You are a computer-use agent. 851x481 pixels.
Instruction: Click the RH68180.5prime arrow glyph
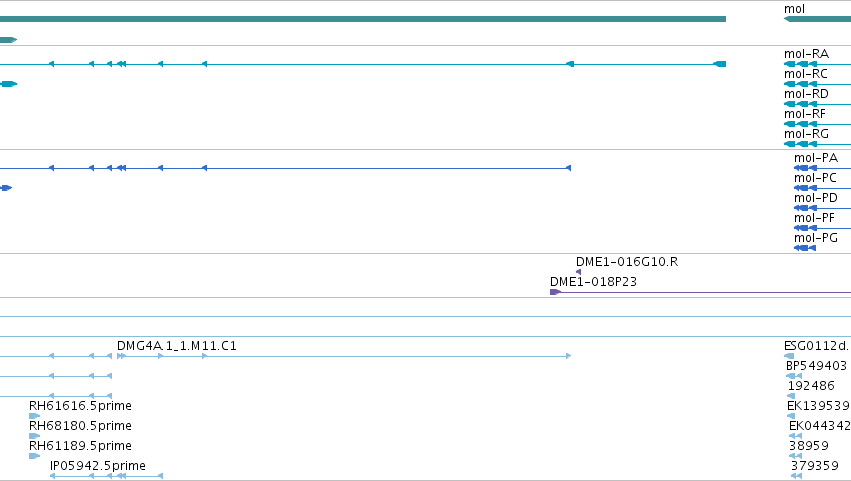34,436
